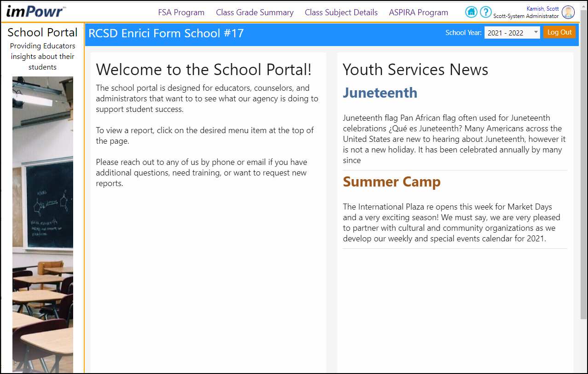Click the classroom photo in sidebar

[x=43, y=225]
